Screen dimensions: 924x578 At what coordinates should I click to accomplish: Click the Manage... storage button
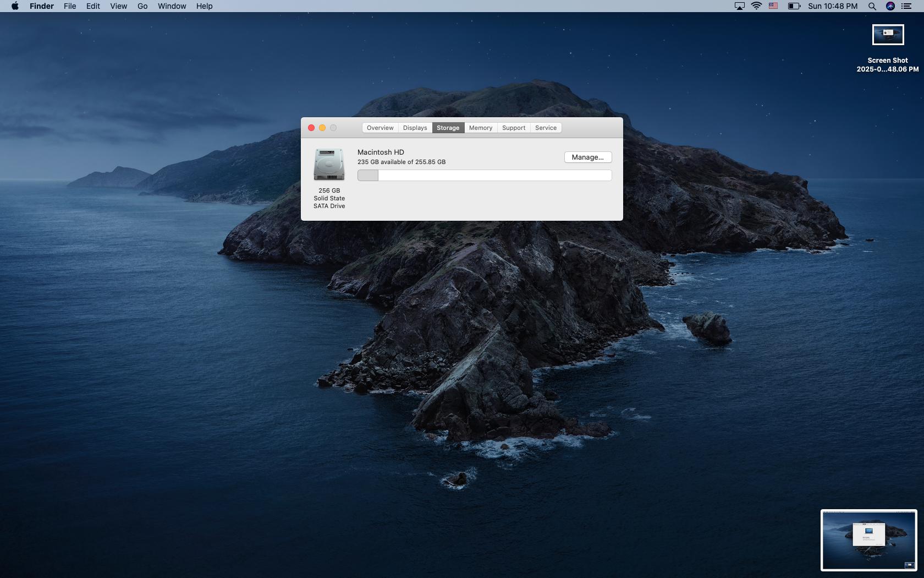587,157
